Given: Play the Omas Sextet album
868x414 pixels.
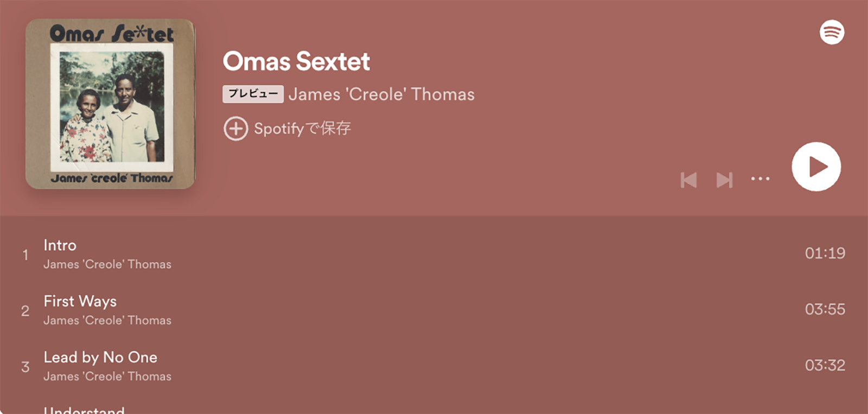Looking at the screenshot, I should point(816,167).
